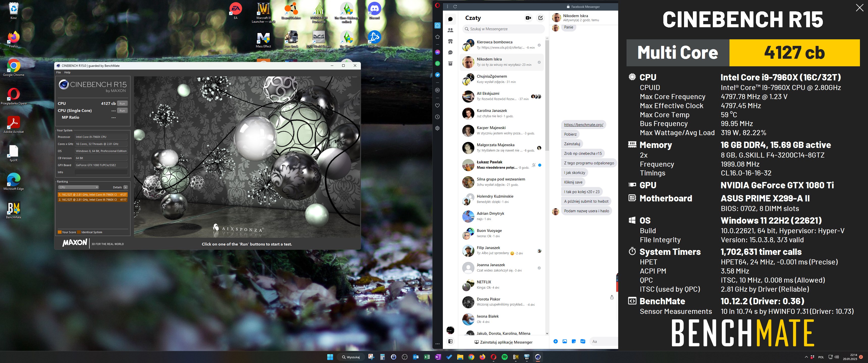
Task: Choose a GIF in Messenger chat
Action: (x=583, y=342)
